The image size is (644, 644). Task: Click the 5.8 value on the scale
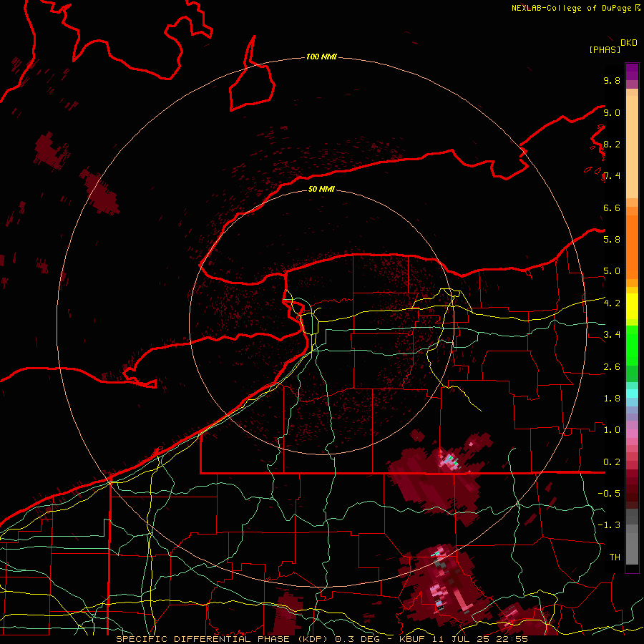pyautogui.click(x=612, y=239)
